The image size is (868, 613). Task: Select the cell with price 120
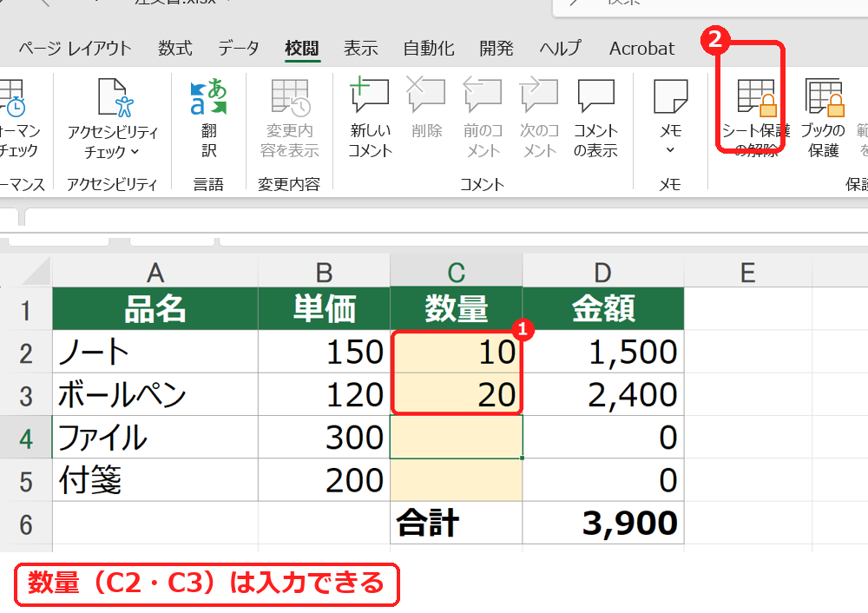pyautogui.click(x=324, y=394)
